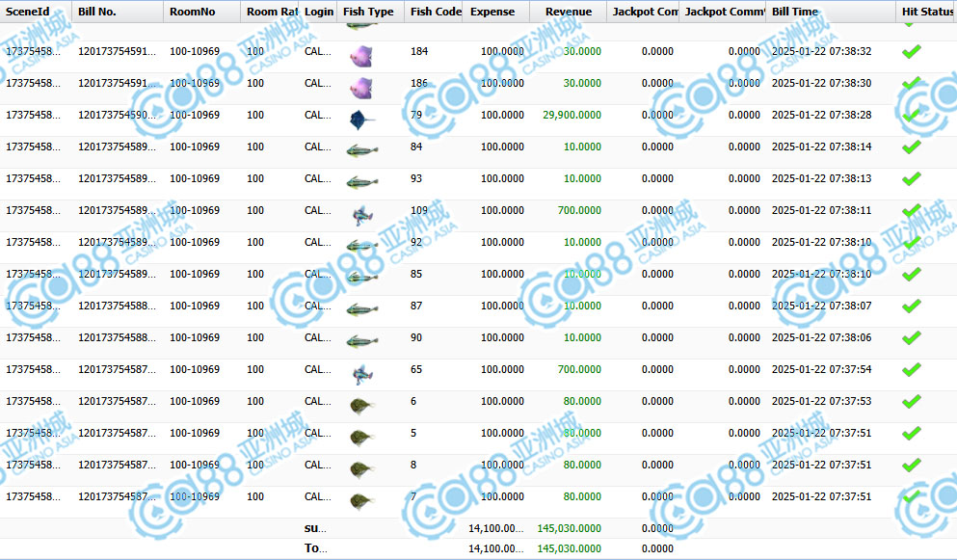957x560 pixels.
Task: Click the fish code cell 186
Action: click(x=419, y=83)
